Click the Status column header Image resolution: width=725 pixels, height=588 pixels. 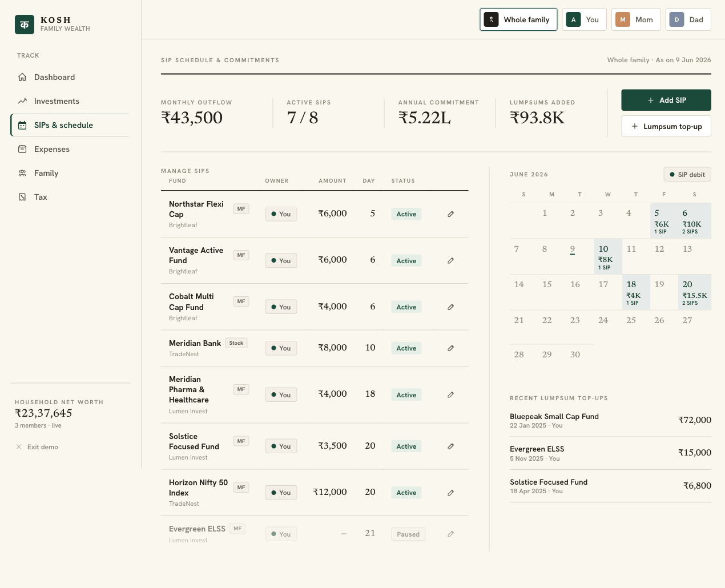(x=403, y=181)
